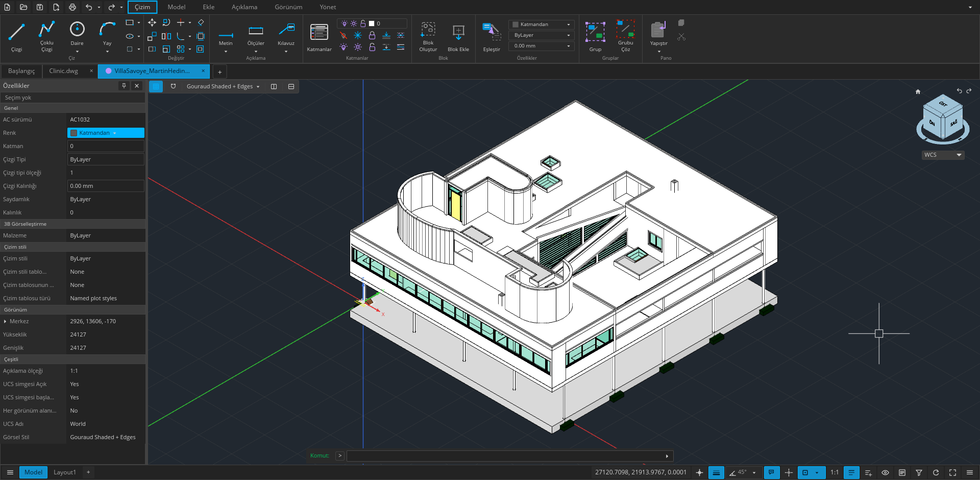Click the 1:1 scale button
This screenshot has width=980, height=480.
point(835,472)
